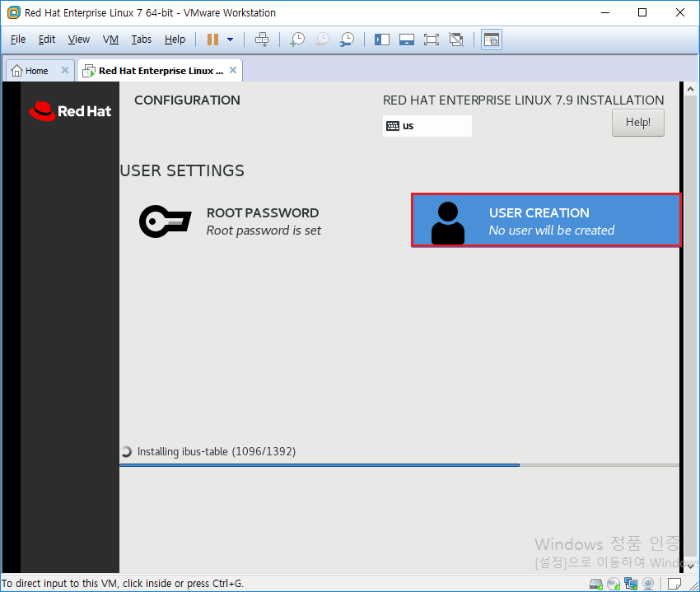The width and height of the screenshot is (700, 592).
Task: Open the View menu
Action: pos(78,40)
